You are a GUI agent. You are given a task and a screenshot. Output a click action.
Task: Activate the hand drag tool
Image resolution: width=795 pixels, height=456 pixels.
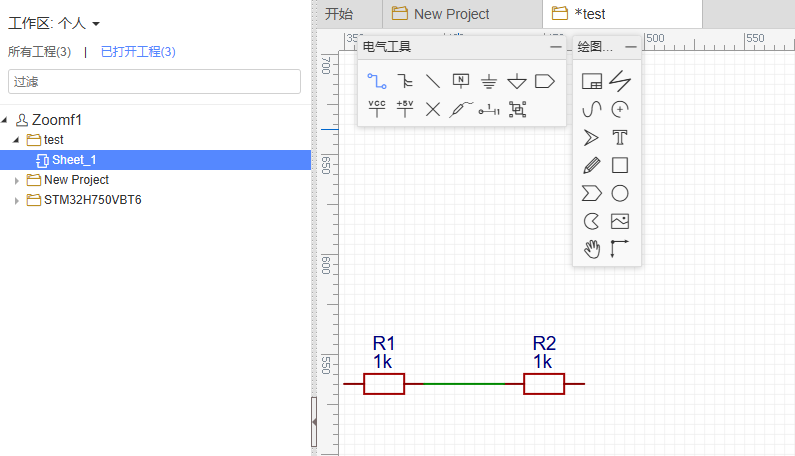tap(591, 249)
